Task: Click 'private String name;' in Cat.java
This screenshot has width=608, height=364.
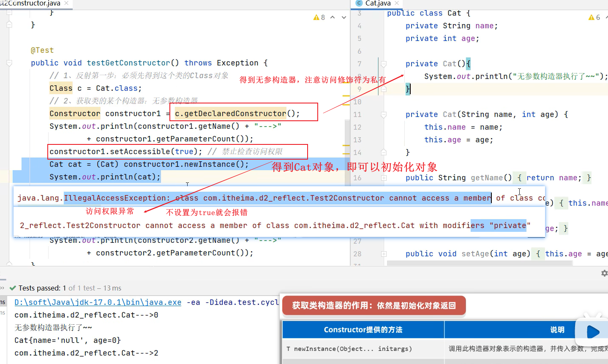Action: coord(452,26)
